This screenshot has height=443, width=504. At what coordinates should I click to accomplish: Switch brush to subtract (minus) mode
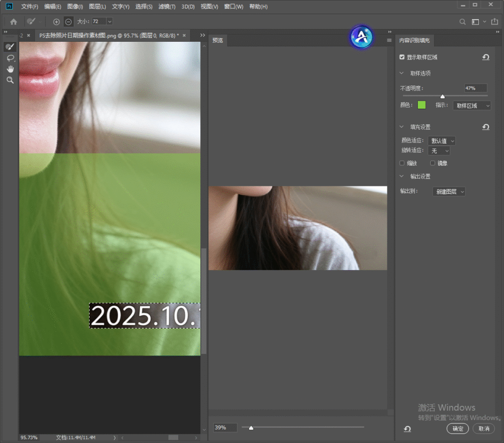tap(68, 22)
